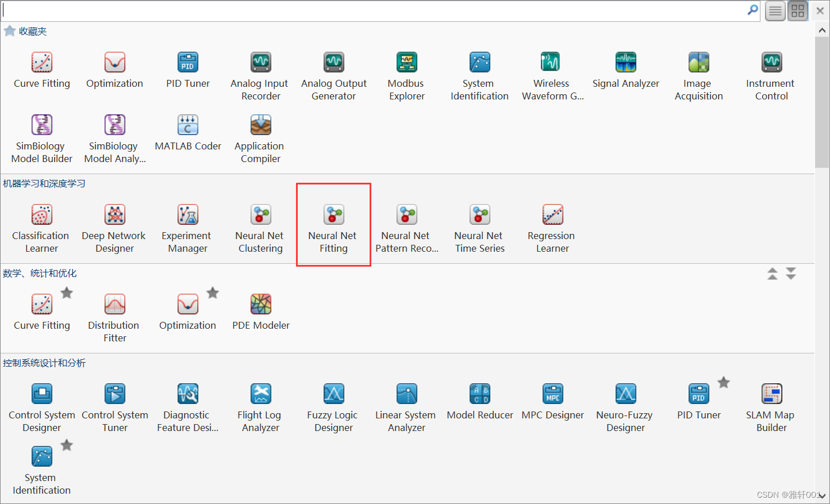Expand section with double down arrow
This screenshot has height=504, width=830.
click(791, 274)
